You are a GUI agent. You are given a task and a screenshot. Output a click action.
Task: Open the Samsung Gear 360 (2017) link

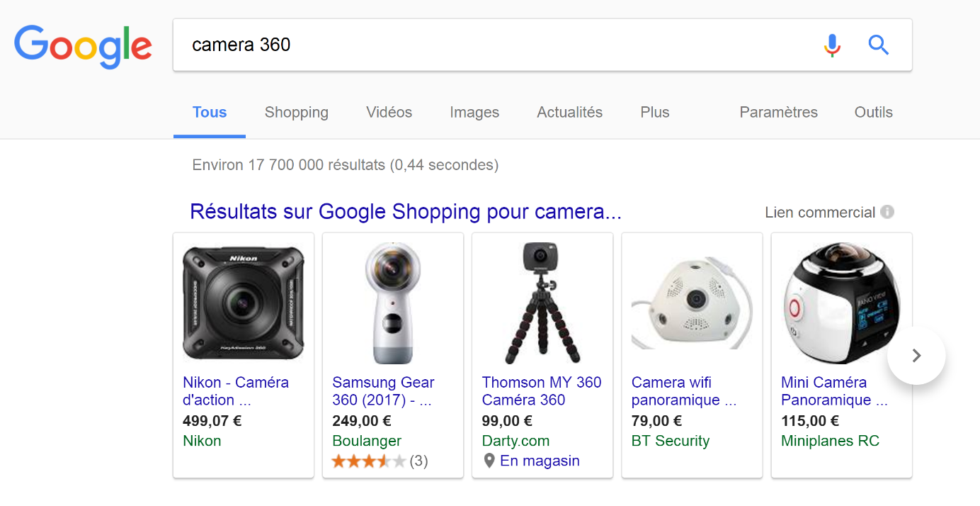(383, 391)
